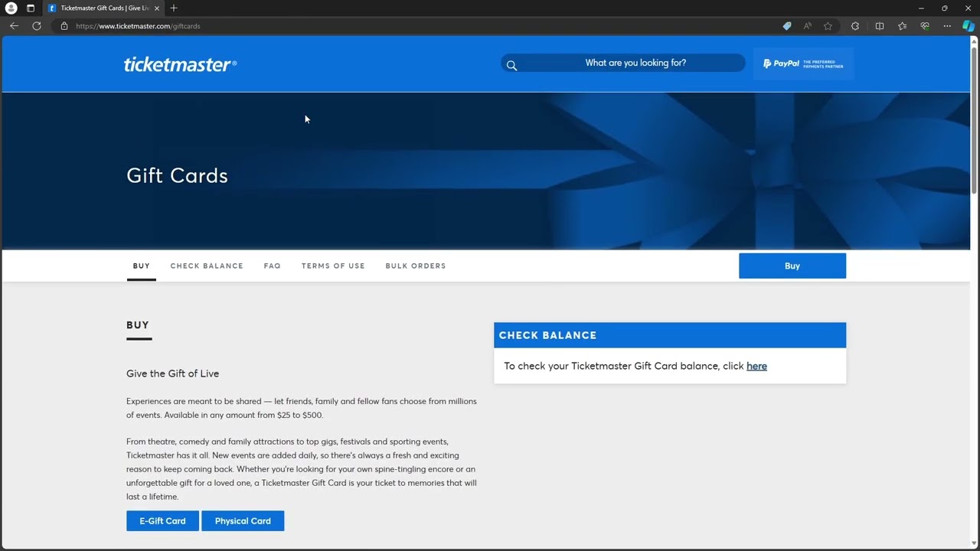Select the Ticketmaster Gift Cards browser tab
This screenshot has width=980, height=551.
tap(103, 8)
